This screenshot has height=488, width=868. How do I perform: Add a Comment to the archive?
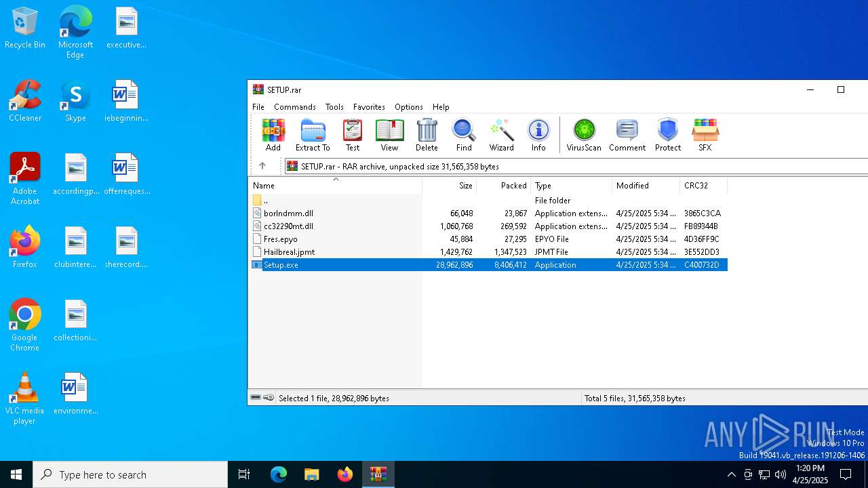click(x=627, y=135)
